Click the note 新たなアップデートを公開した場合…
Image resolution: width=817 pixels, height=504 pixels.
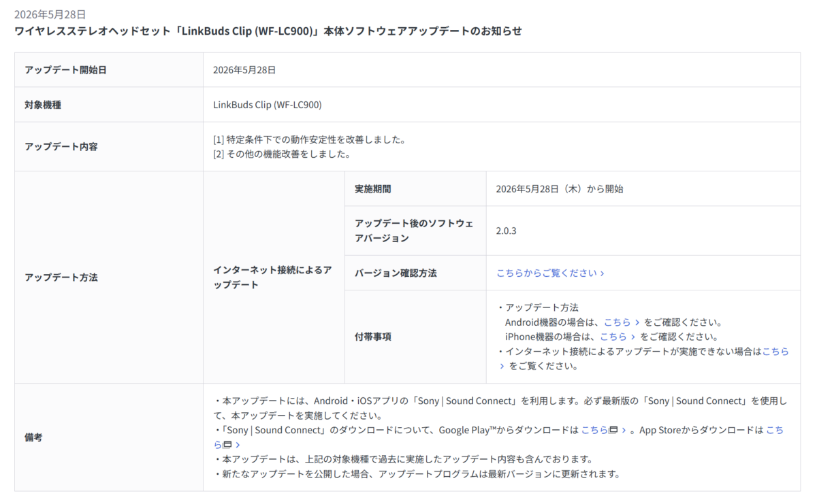tap(417, 473)
